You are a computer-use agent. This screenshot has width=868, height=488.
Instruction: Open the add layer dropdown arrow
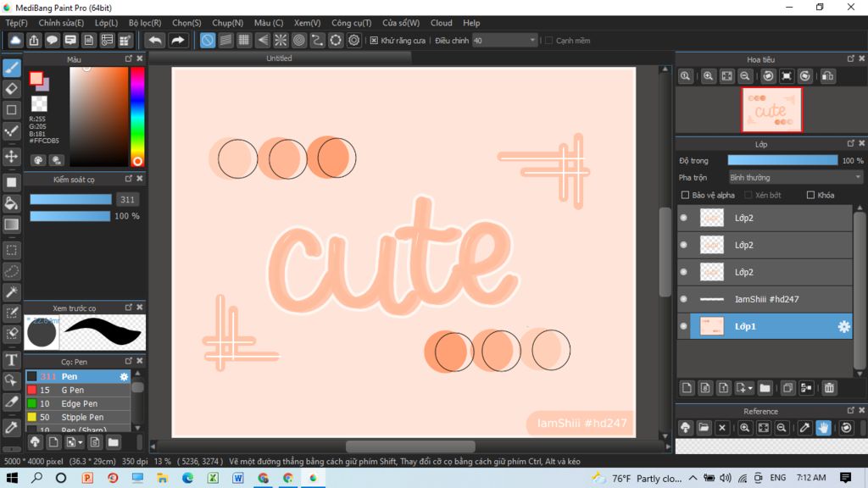tap(750, 388)
